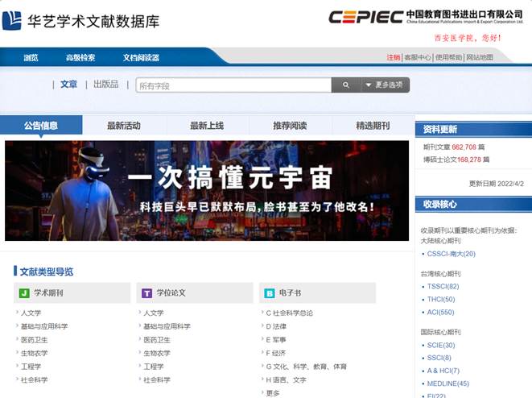Screen dimensions: 532x398
Task: Open the 网站地图 link
Action: 480,57
